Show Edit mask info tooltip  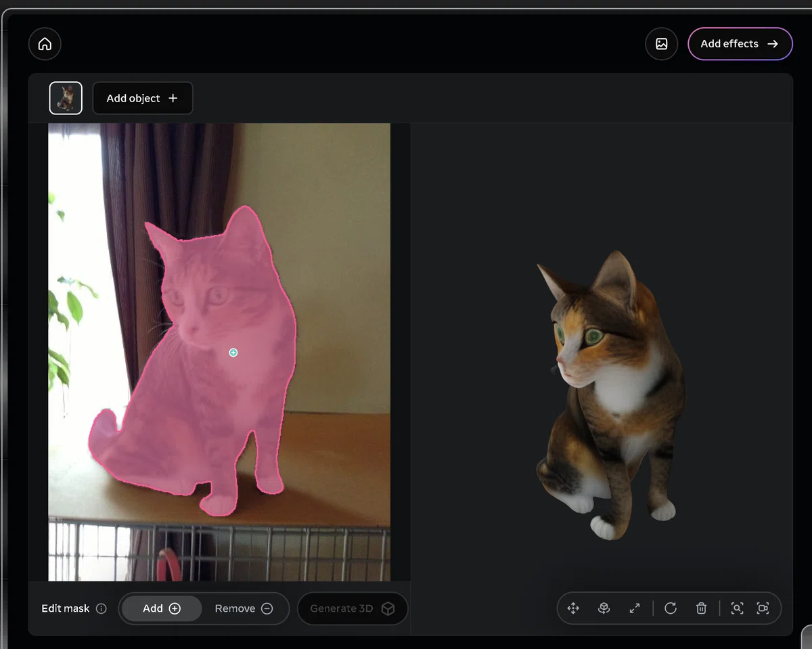[101, 608]
